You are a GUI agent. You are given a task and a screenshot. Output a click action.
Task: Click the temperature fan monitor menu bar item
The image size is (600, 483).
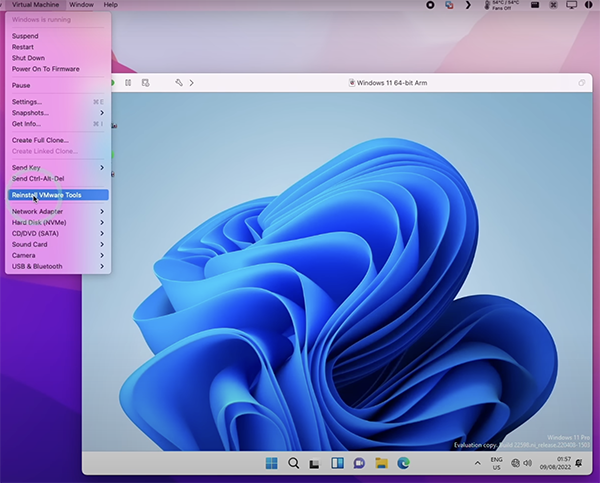point(502,5)
